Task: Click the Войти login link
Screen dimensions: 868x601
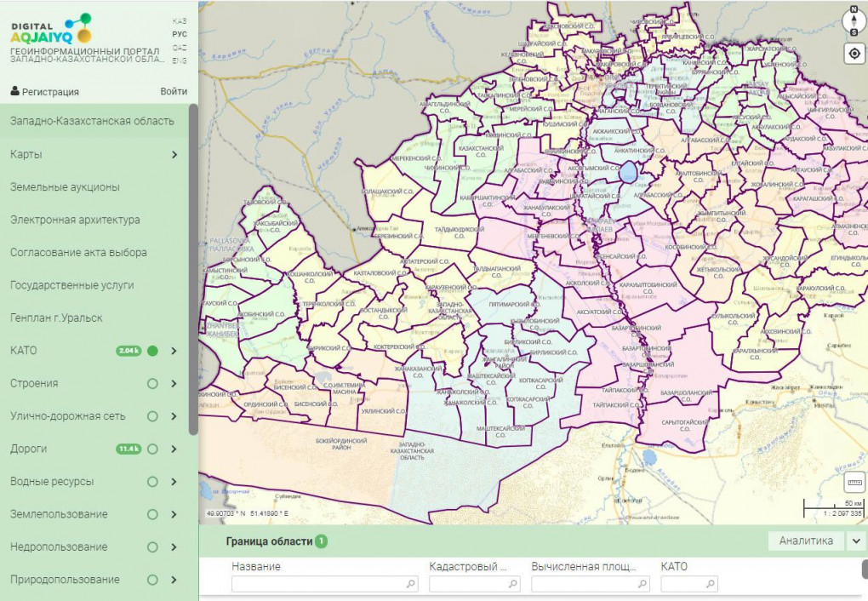Action: 174,91
